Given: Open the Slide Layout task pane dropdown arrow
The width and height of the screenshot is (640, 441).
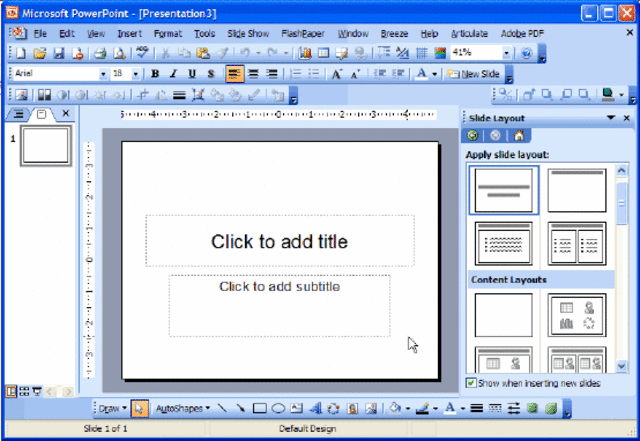Looking at the screenshot, I should click(611, 118).
